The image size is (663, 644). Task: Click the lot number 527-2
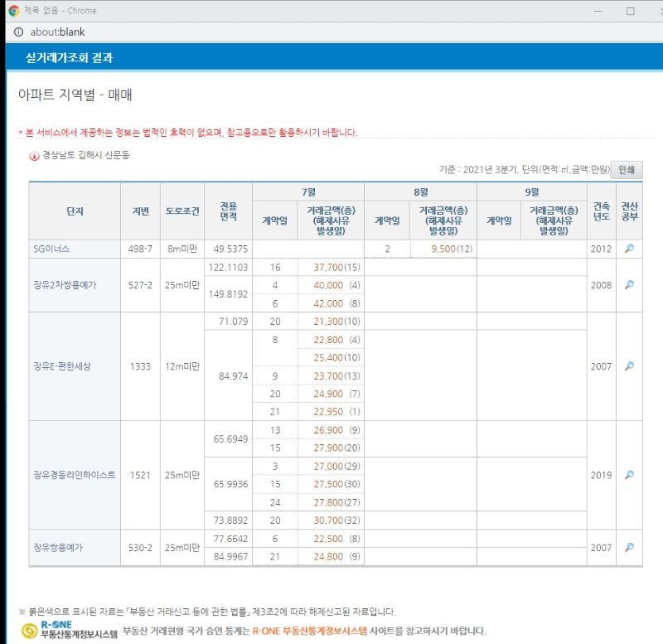(x=140, y=285)
